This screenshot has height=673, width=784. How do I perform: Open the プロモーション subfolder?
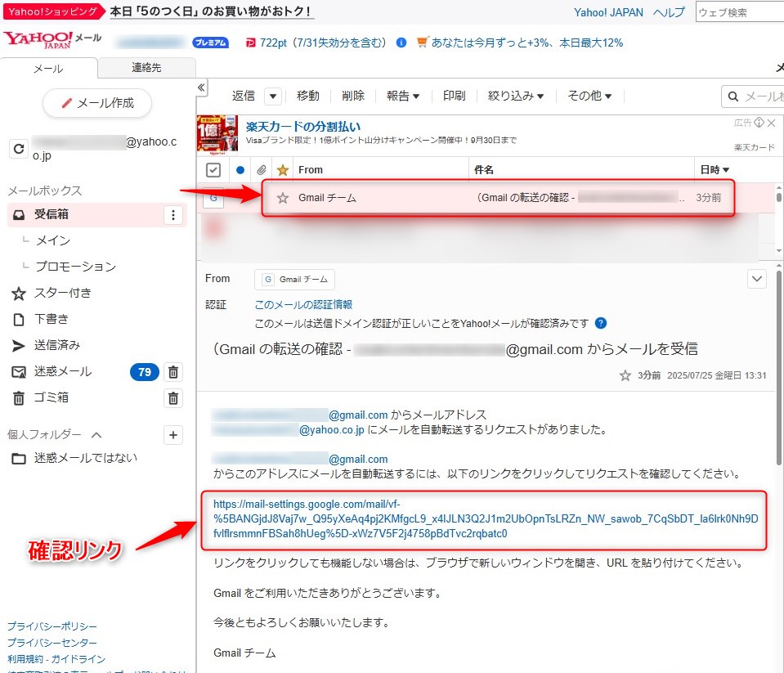pyautogui.click(x=75, y=267)
